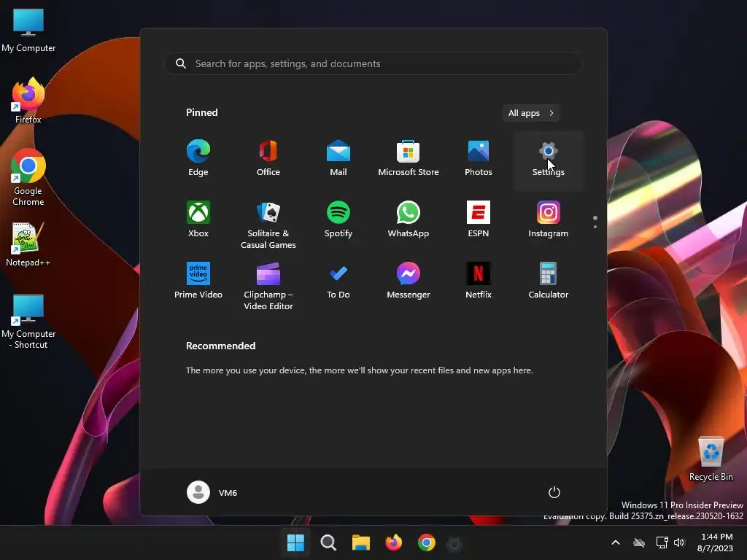
Task: Open Instagram from pinned apps
Action: coord(549,220)
